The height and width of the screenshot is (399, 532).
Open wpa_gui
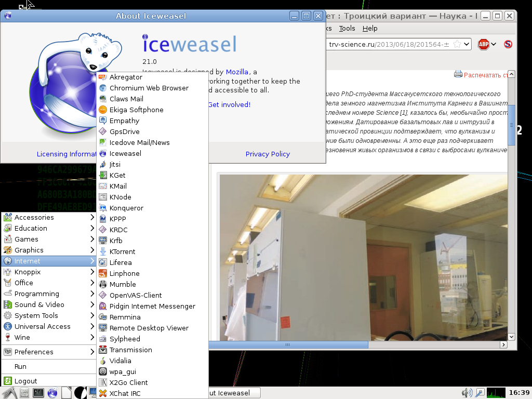(152, 371)
